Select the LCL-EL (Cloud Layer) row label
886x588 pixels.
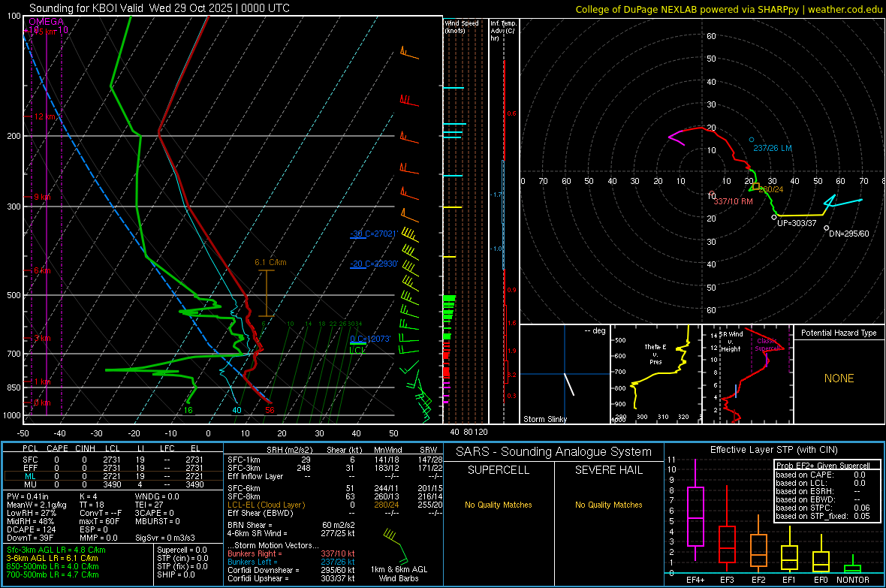point(266,505)
